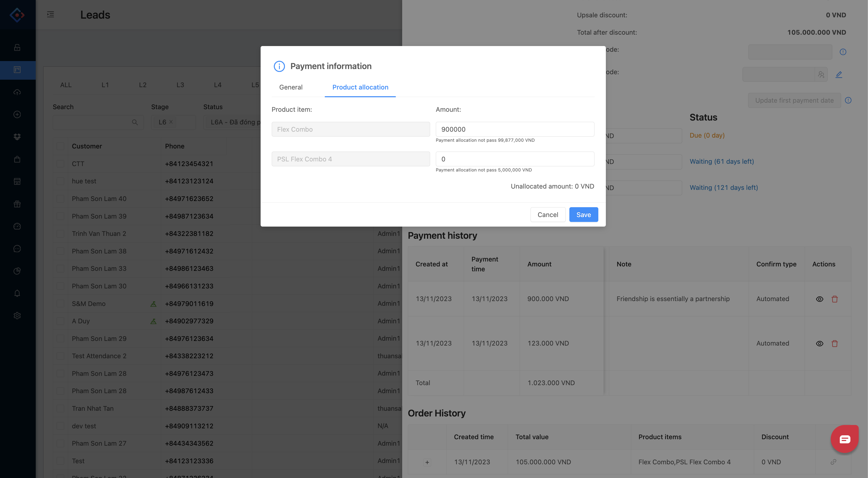Screen dimensions: 868x478
Task: Delete the 900.000 VND payment record
Action: pos(835,299)
